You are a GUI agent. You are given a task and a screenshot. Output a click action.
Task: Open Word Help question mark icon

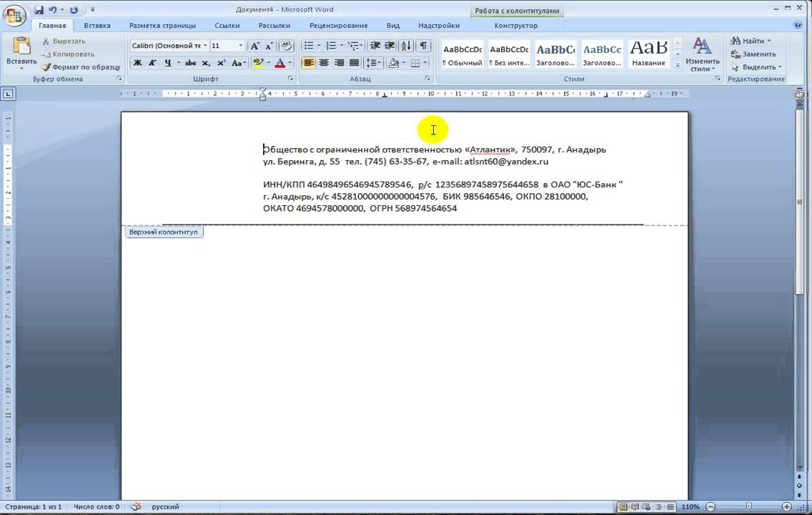(x=798, y=25)
